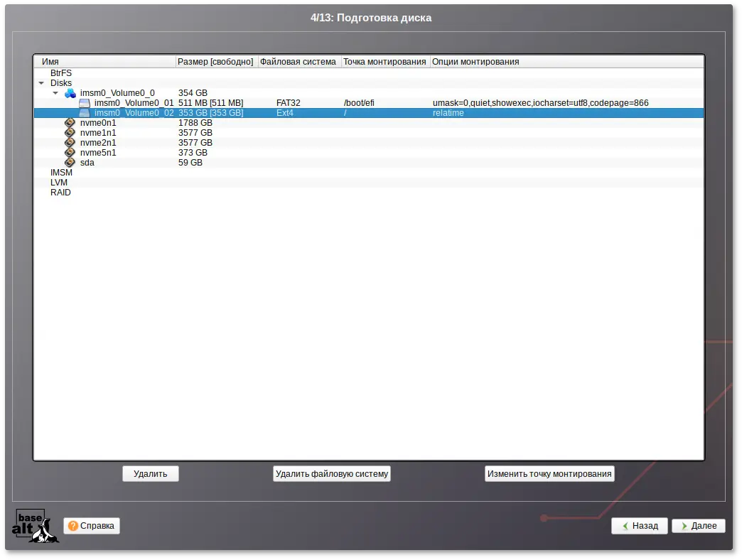Click the 1788 GB size cell

pos(195,123)
